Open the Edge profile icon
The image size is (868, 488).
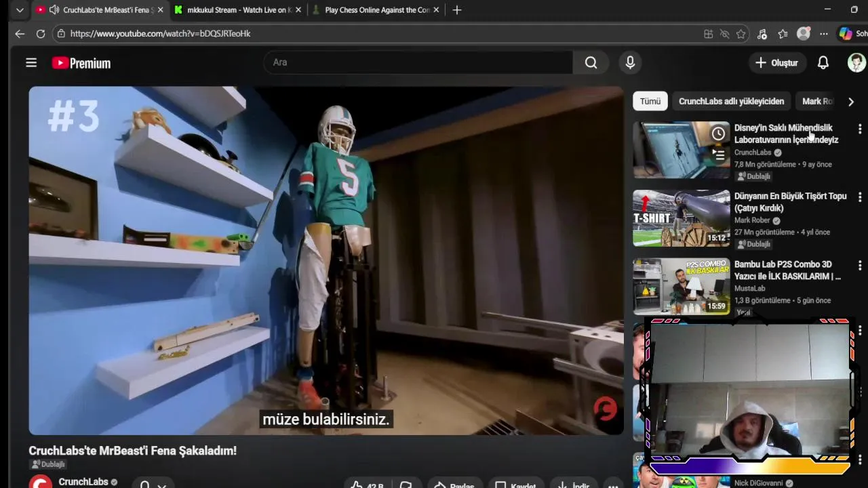(804, 34)
